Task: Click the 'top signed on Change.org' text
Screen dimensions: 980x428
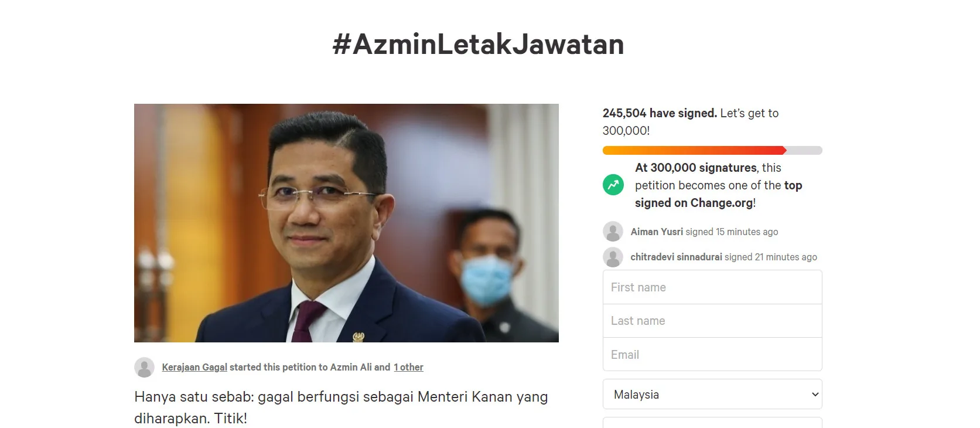Action: [x=719, y=194]
